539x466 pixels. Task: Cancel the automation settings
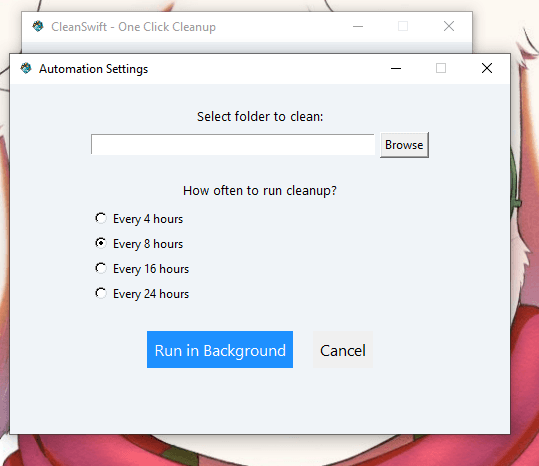(x=343, y=350)
